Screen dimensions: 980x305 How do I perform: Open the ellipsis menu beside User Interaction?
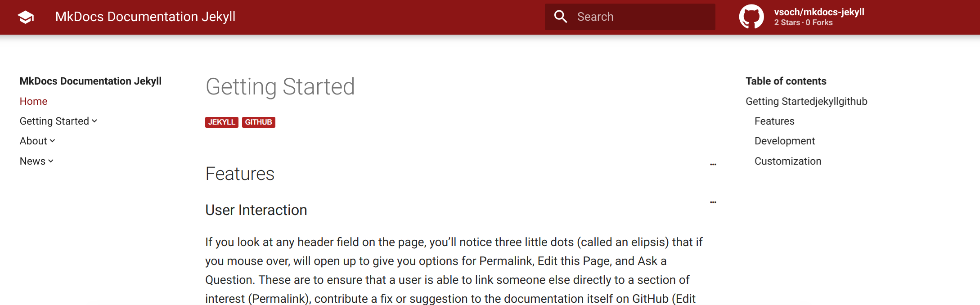pyautogui.click(x=713, y=202)
